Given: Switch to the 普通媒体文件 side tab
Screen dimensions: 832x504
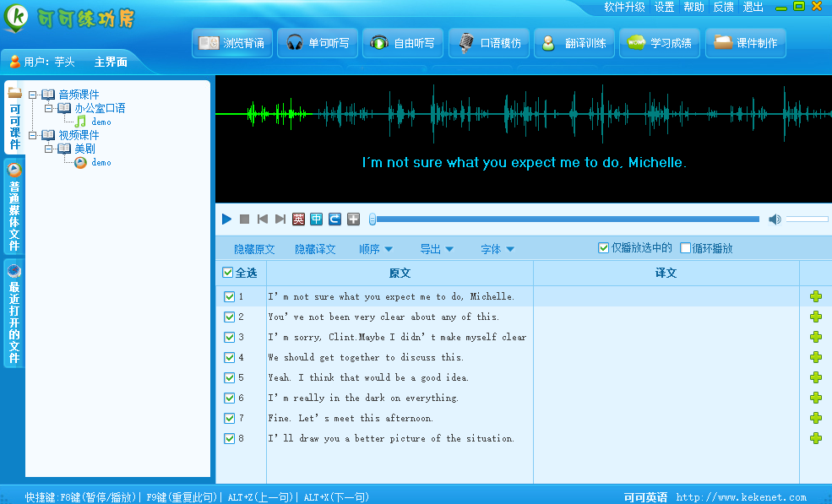Looking at the screenshot, I should click(14, 207).
